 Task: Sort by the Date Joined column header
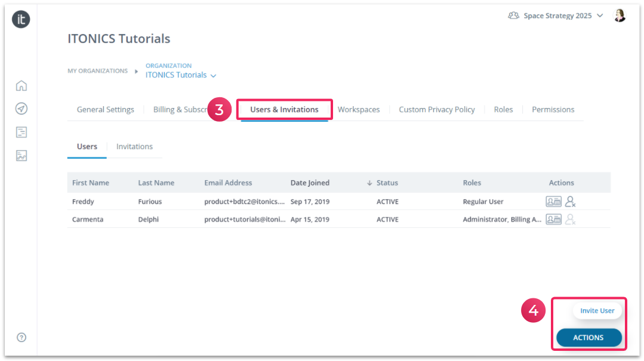tap(310, 183)
